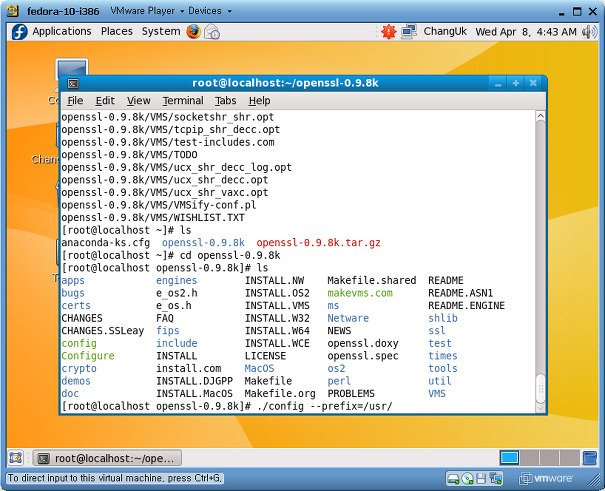The width and height of the screenshot is (605, 491).
Task: Click the vmware logo in status bar
Action: pyautogui.click(x=546, y=479)
